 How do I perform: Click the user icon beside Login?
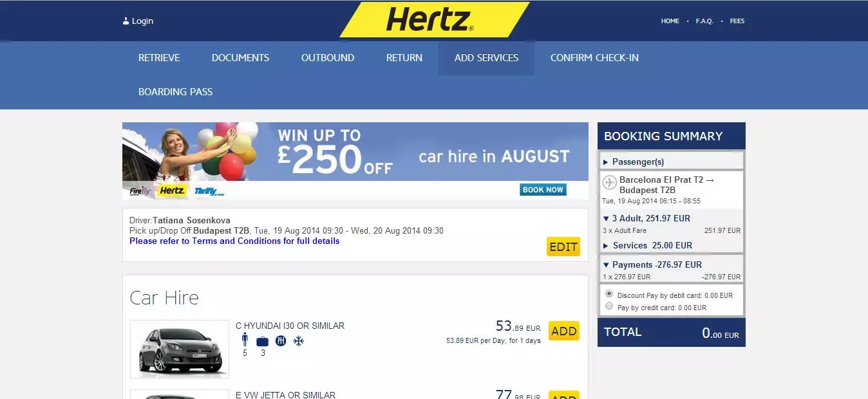(126, 21)
